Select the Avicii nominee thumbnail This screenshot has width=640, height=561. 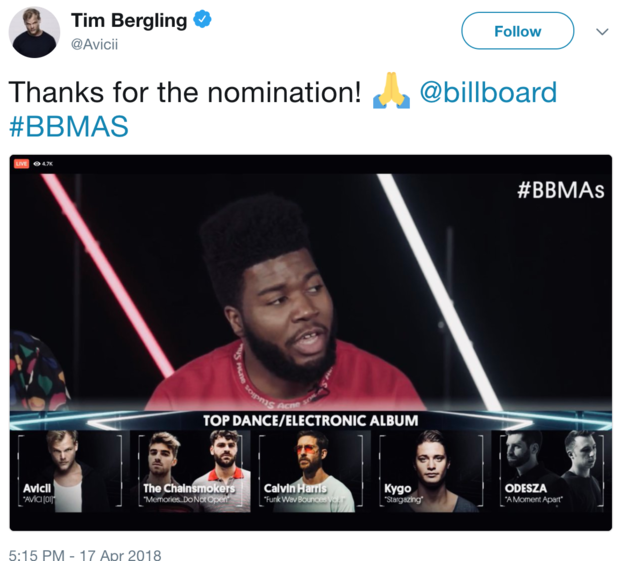click(x=68, y=472)
